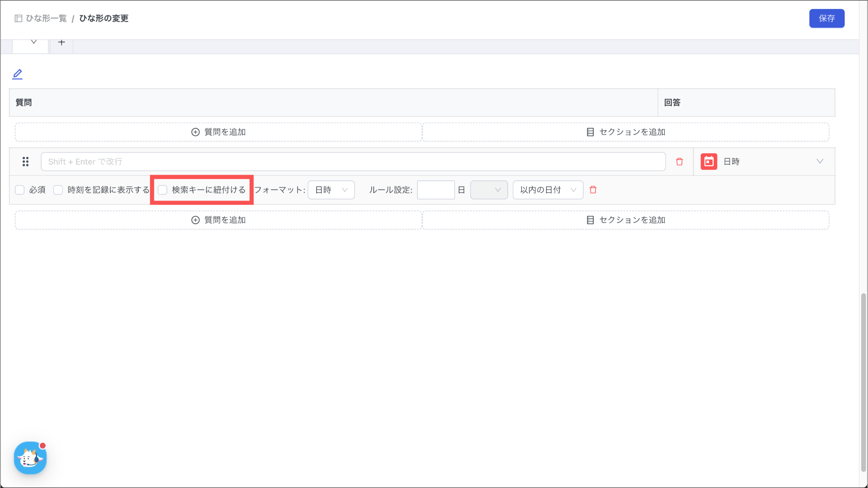Click the upper 質問を追加 button
868x488 pixels.
(219, 132)
